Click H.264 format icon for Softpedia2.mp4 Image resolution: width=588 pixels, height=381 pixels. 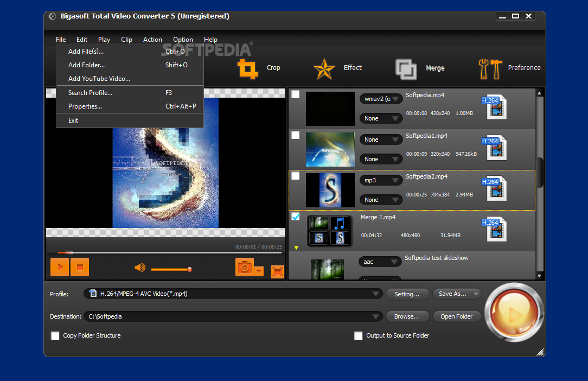pos(494,188)
